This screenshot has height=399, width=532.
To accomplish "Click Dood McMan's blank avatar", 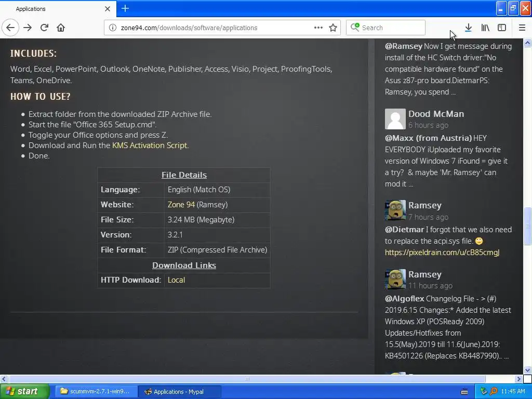I will point(395,119).
